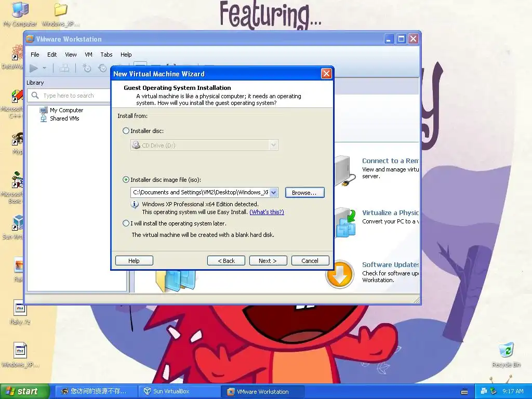532x399 pixels.
Task: Switch to Sun VirtualBox taskbar button
Action: [x=180, y=391]
